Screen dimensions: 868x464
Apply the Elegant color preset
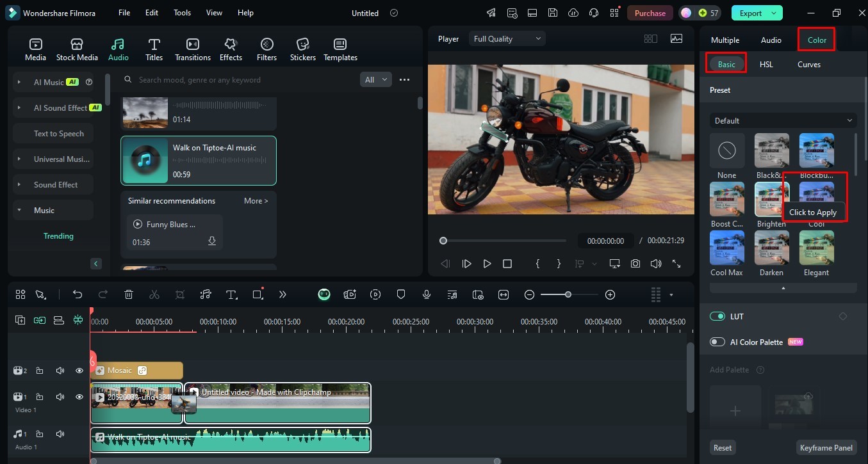point(816,248)
